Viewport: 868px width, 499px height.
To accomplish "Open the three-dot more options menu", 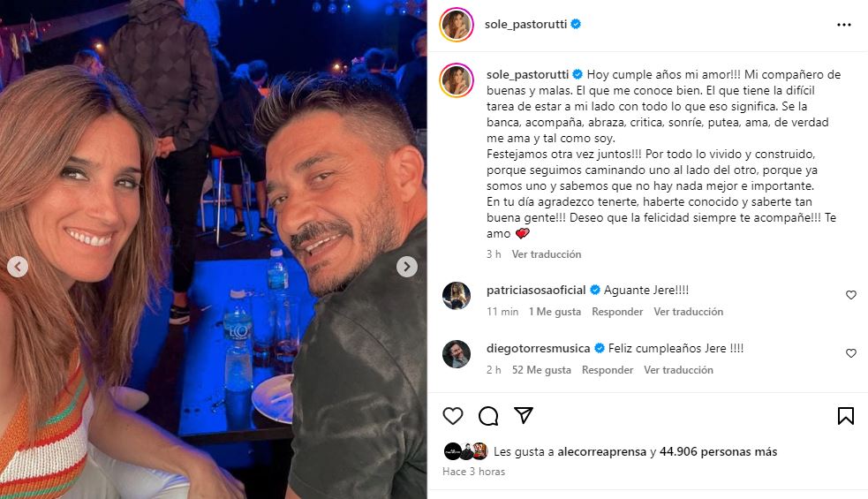I will tap(843, 25).
